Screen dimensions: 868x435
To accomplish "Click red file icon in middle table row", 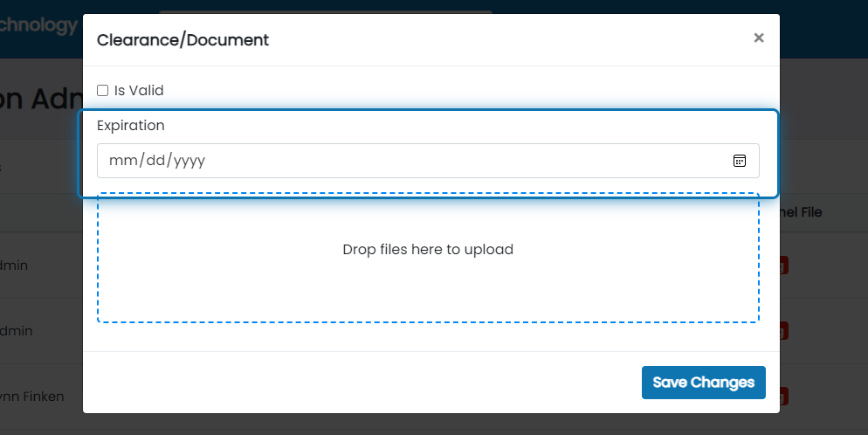I will [x=784, y=331].
